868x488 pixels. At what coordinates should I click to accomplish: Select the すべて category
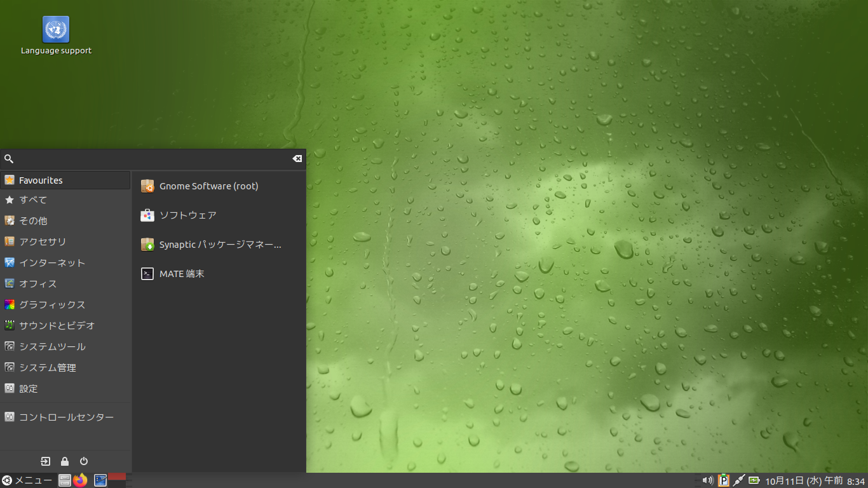tap(65, 200)
